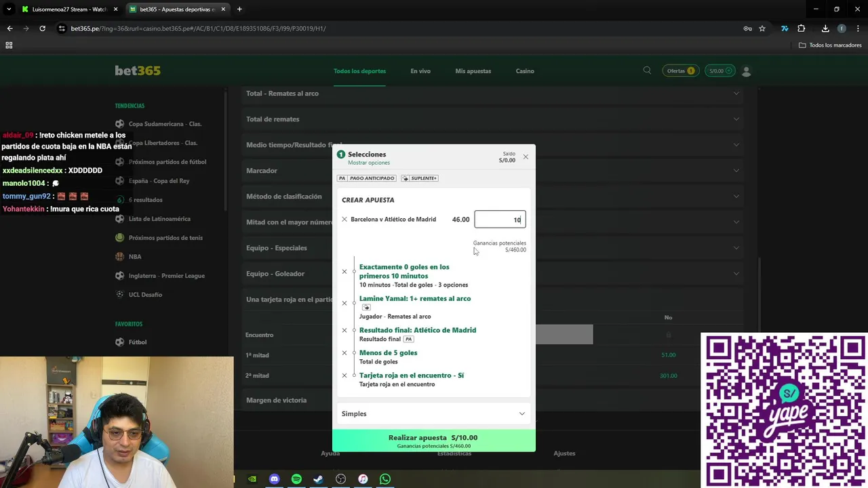Open the Apple Music taskbar icon
The height and width of the screenshot is (488, 868).
(363, 479)
